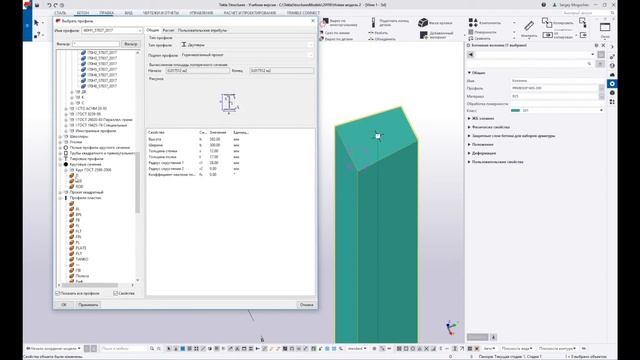
Task: Collapse the Общие section in properties panel
Action: tap(469, 73)
